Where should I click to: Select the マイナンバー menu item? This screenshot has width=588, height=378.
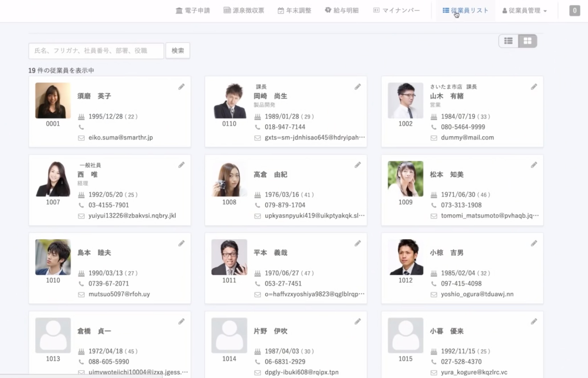pos(397,11)
